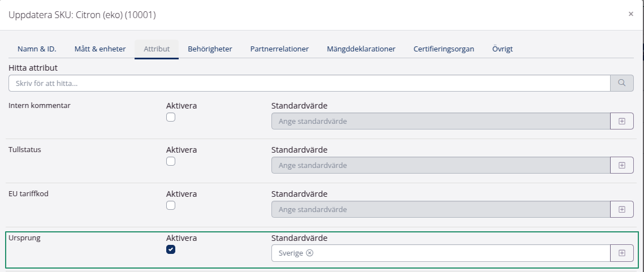Tick the Tullstatus Aktivera checkbox
644x272 pixels.
tap(171, 161)
